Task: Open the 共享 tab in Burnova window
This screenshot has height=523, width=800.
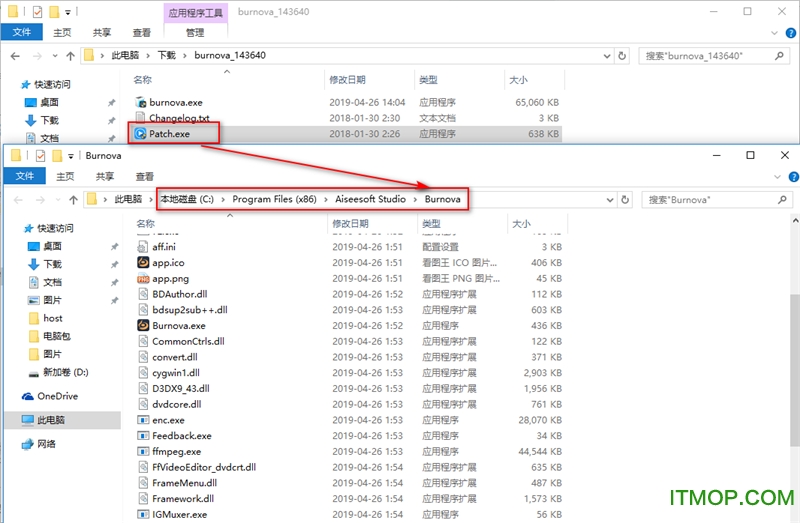Action: (x=105, y=177)
